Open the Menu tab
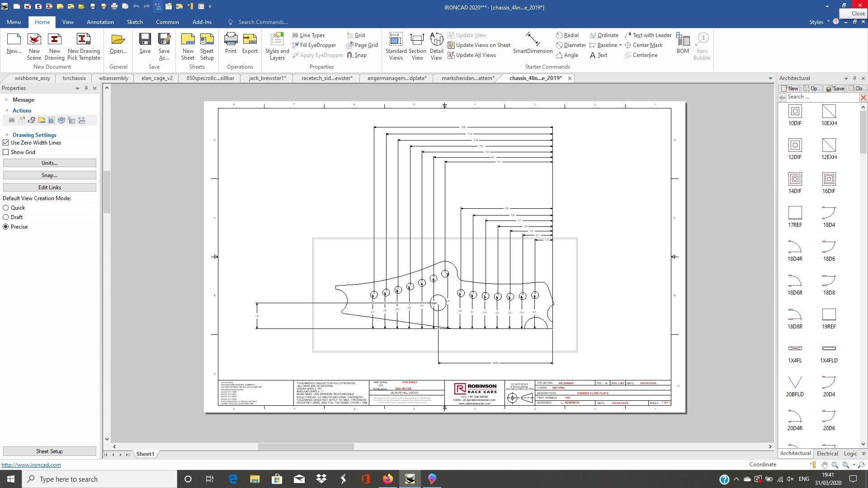The image size is (868, 488). click(x=14, y=22)
